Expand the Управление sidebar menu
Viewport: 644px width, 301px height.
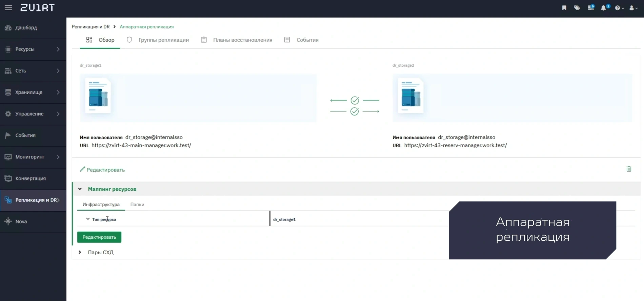[33, 114]
